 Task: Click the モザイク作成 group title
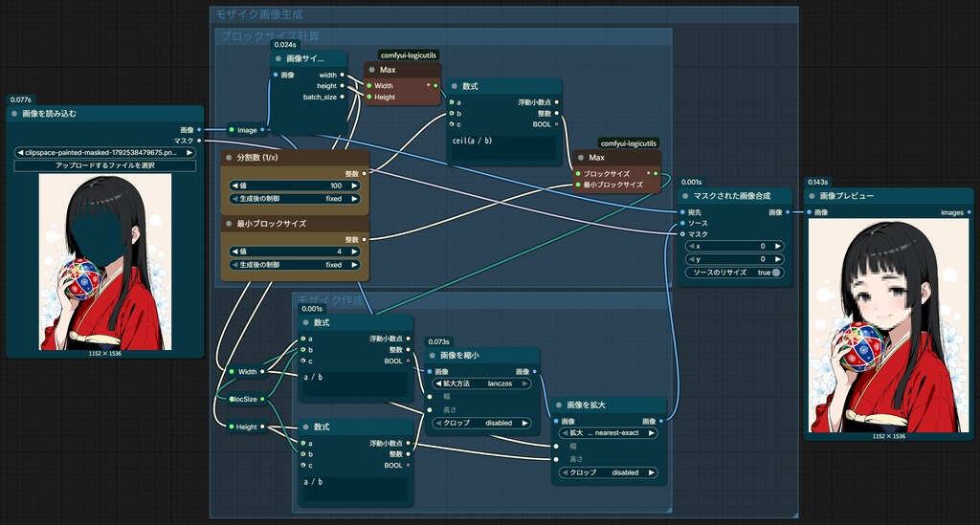(x=330, y=300)
